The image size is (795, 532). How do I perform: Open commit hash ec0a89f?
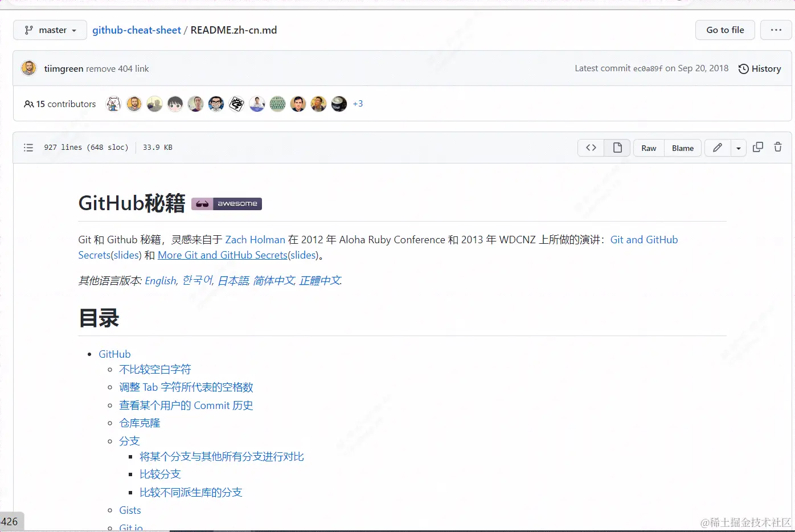[648, 68]
